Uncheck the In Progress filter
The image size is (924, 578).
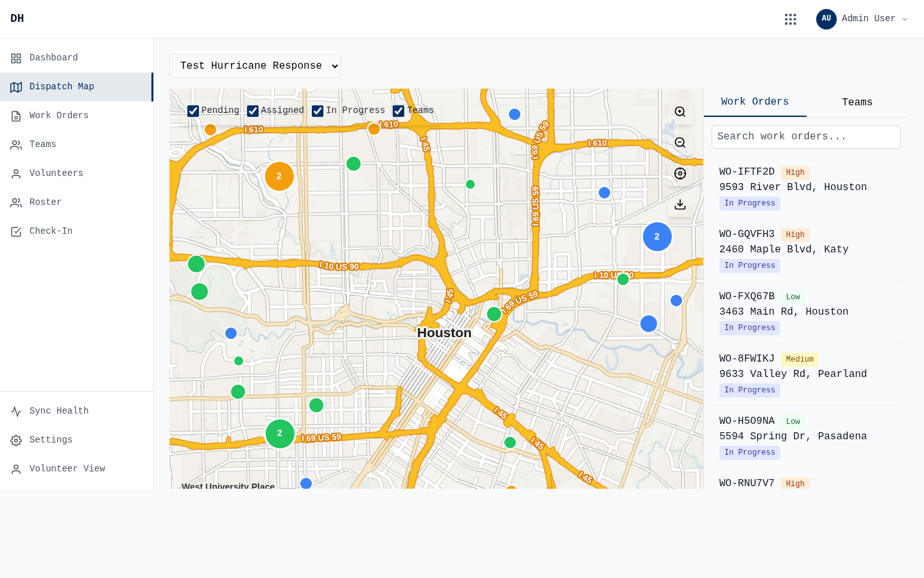[x=318, y=110]
